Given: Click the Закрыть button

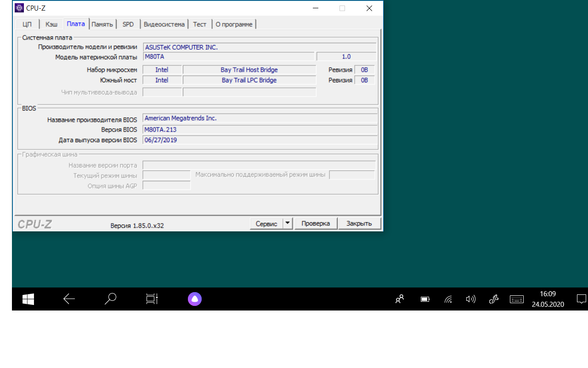Looking at the screenshot, I should point(359,224).
